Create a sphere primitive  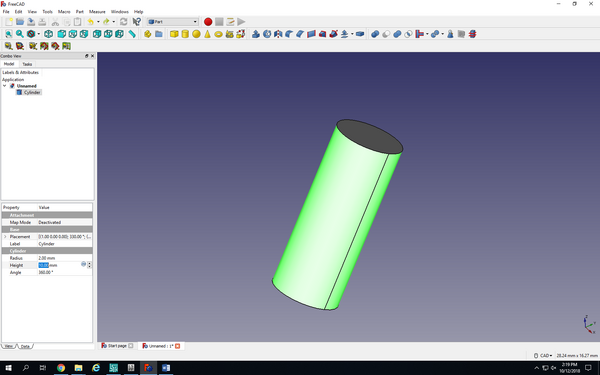(196, 34)
